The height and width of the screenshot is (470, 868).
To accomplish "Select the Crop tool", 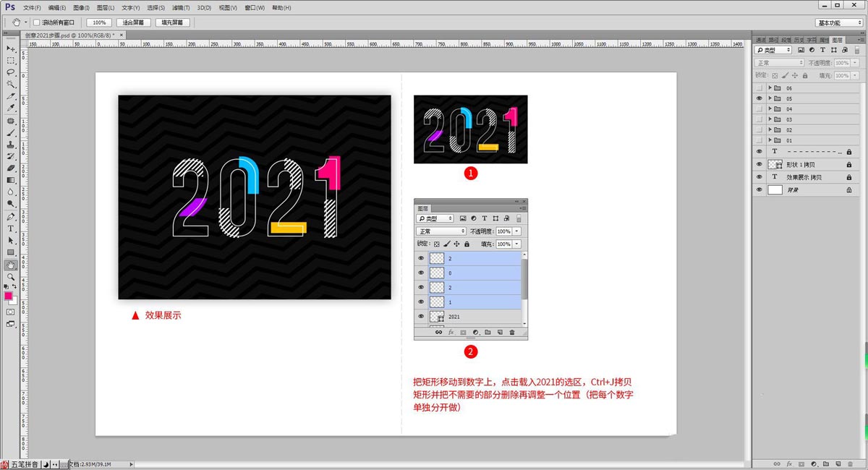I will tap(11, 95).
